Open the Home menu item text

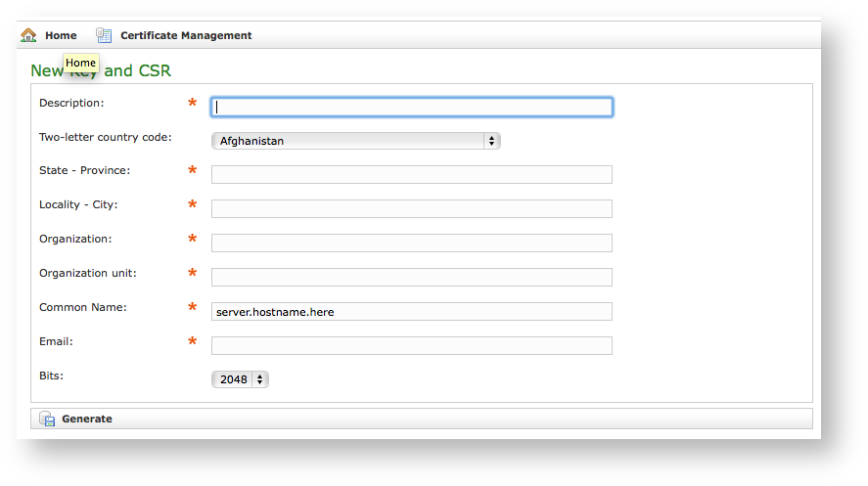click(x=61, y=35)
